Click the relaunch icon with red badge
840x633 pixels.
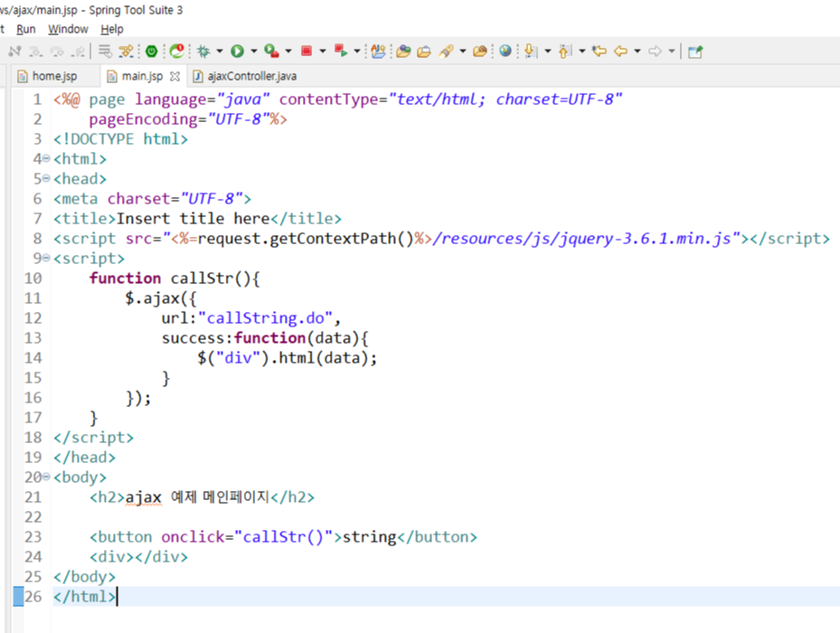(177, 52)
